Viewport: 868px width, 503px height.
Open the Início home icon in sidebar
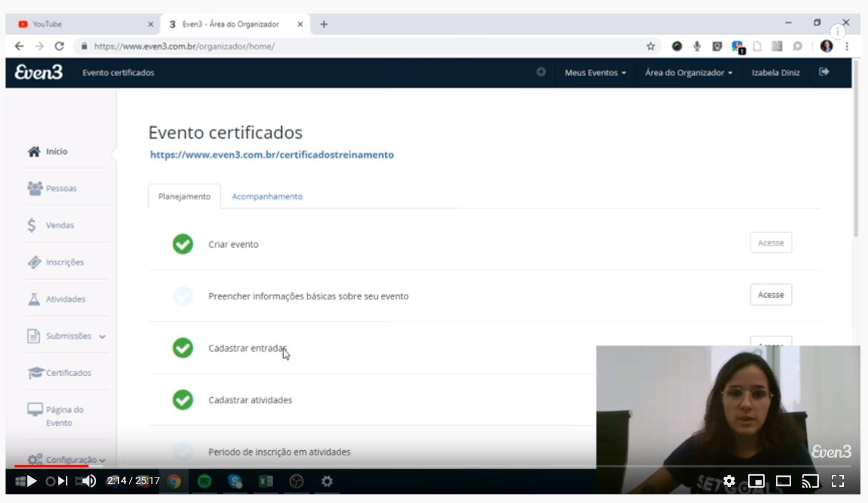pyautogui.click(x=34, y=151)
